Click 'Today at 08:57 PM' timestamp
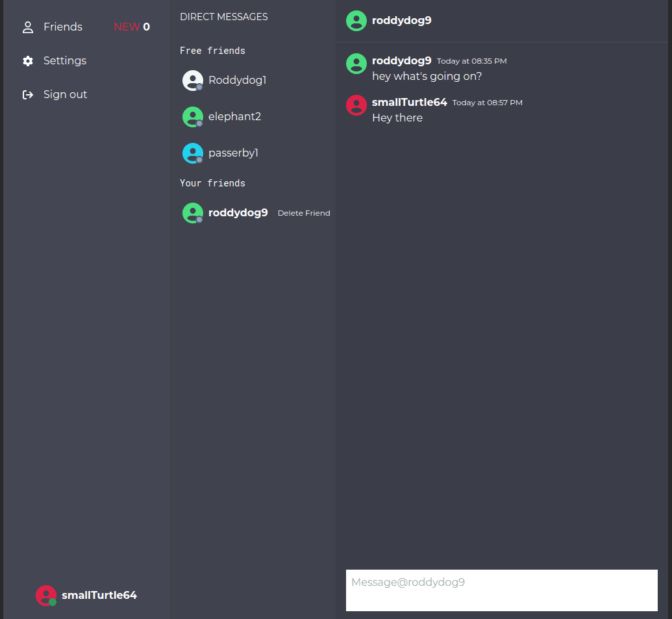Screen dimensions: 672x619 click(x=488, y=103)
